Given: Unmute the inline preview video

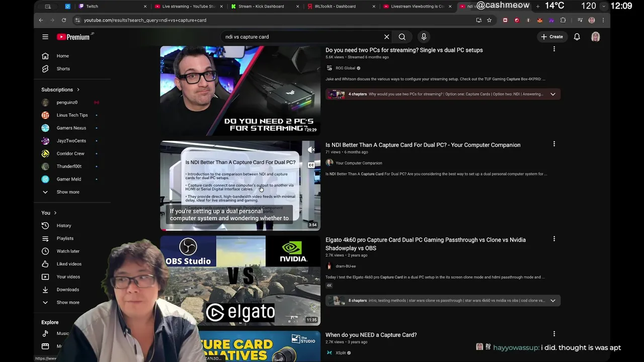Looking at the screenshot, I should point(311,150).
